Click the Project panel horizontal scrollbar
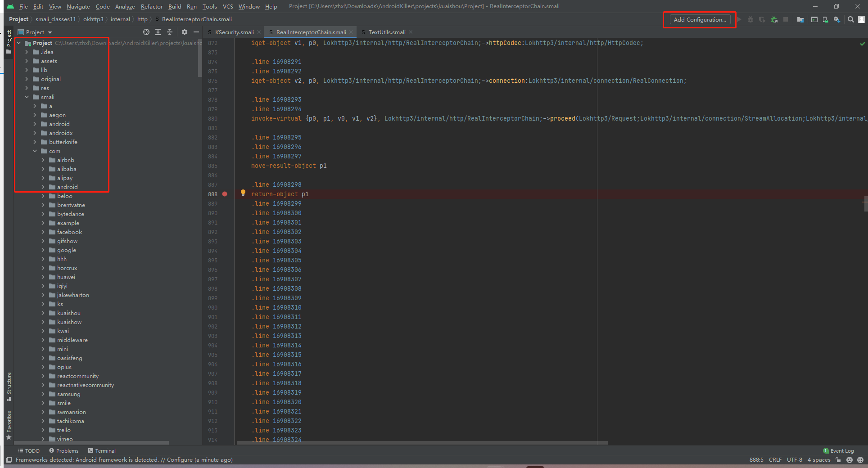This screenshot has width=868, height=468. [92, 443]
